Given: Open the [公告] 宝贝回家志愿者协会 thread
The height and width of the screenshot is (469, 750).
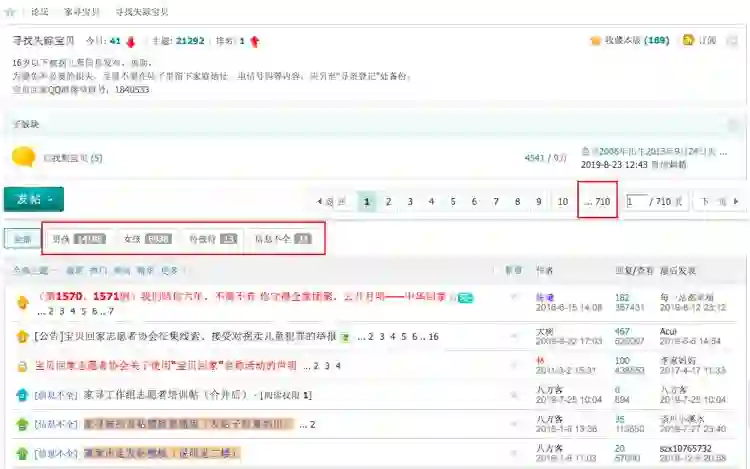Looking at the screenshot, I should 186,337.
